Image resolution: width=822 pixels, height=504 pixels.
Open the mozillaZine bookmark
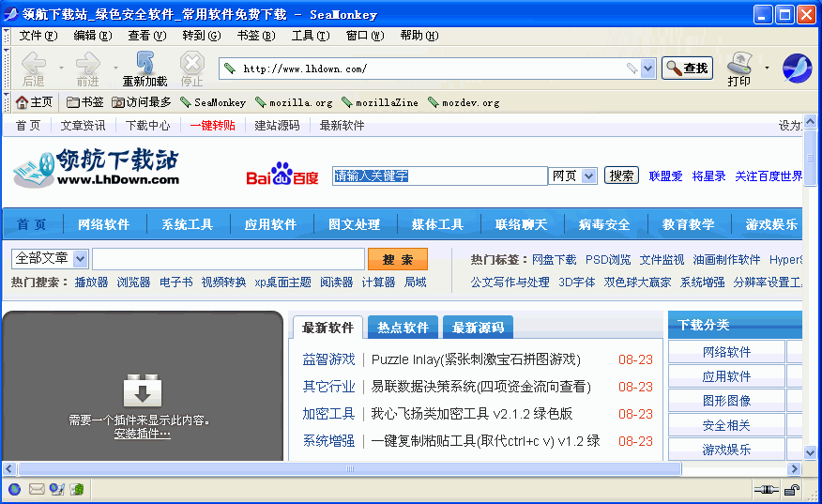[x=380, y=102]
